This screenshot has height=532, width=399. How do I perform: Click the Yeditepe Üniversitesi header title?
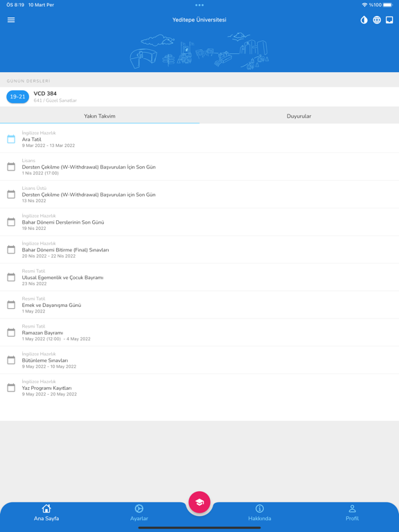click(199, 19)
